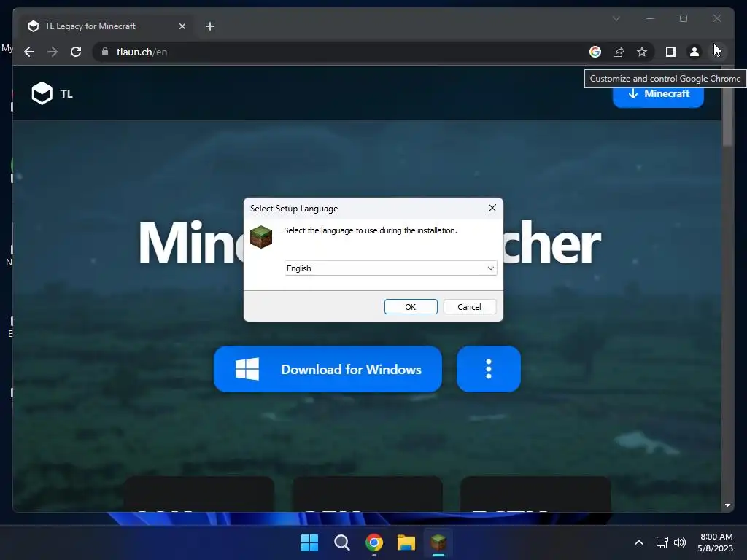Open the tab search chevron
Viewport: 747px width, 560px height.
tap(616, 18)
